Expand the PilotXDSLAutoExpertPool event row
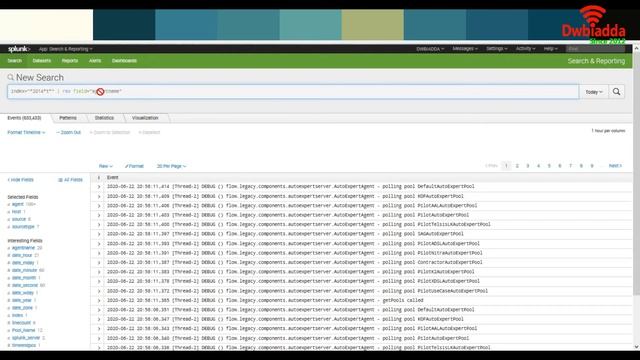640x360 pixels. (x=99, y=282)
